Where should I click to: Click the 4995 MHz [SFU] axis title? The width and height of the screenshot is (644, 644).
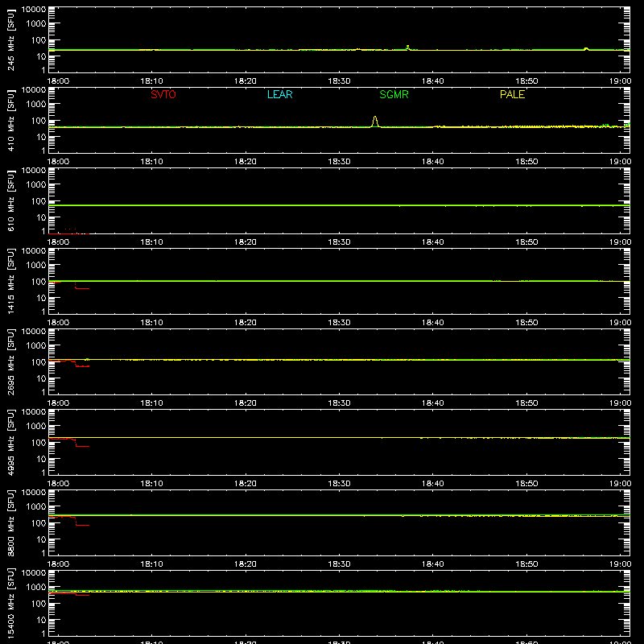tap(11, 442)
